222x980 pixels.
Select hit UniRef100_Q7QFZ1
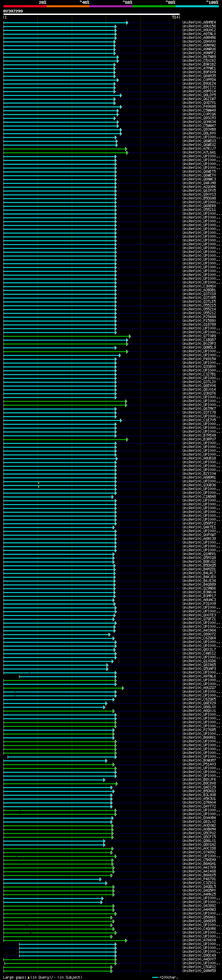[199, 619]
